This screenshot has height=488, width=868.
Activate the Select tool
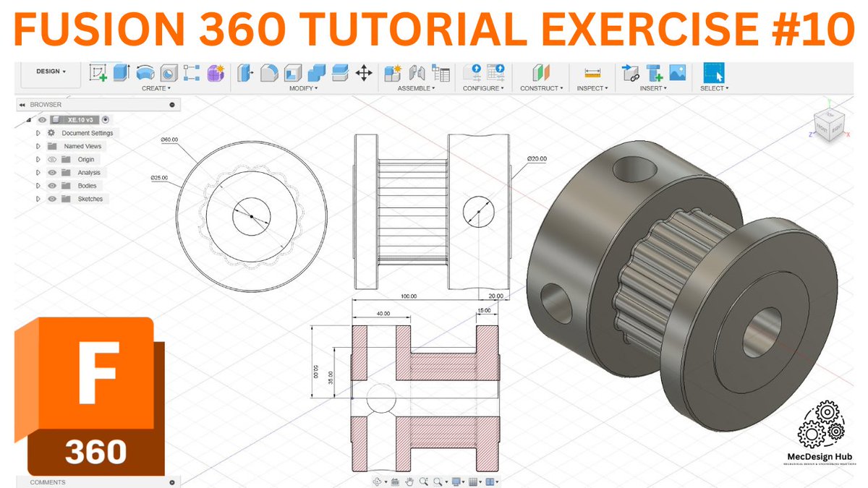(714, 72)
